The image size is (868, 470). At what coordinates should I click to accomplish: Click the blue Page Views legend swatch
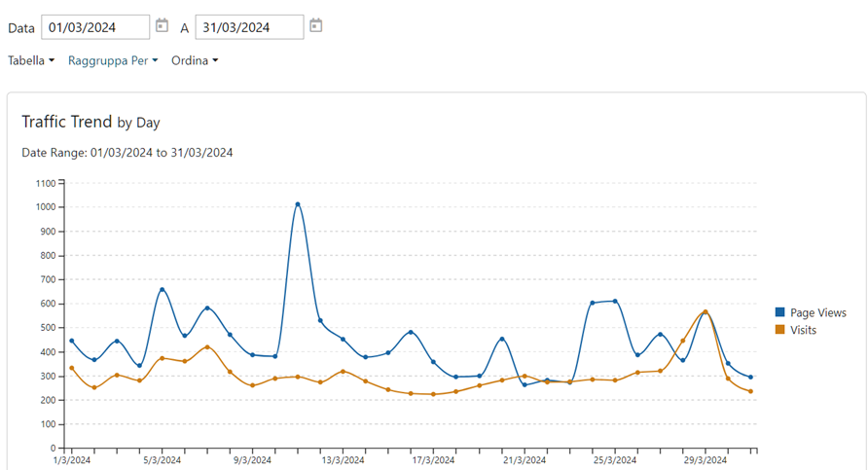tap(779, 312)
